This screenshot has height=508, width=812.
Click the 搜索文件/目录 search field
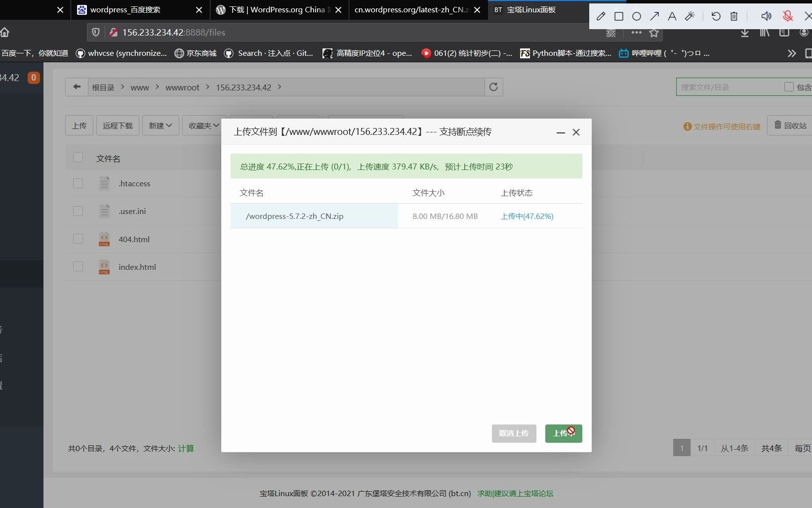[729, 87]
